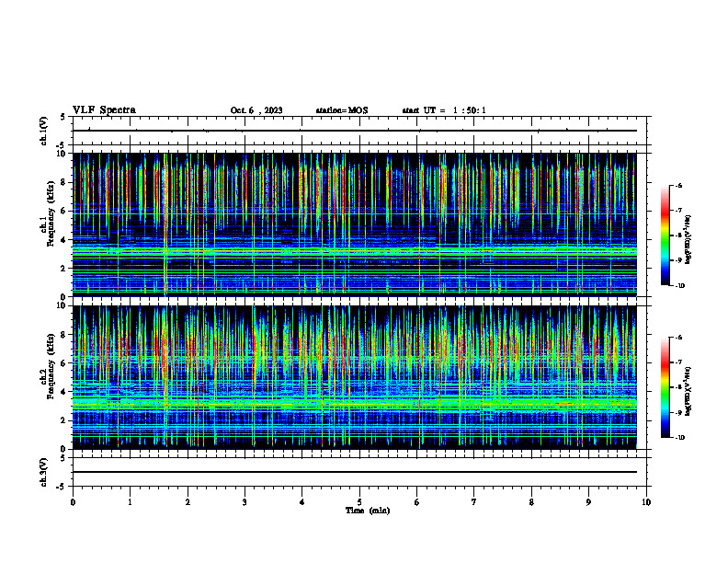
Task: Click the 'ch.3(V)' waveform axis label
Action: (44, 473)
